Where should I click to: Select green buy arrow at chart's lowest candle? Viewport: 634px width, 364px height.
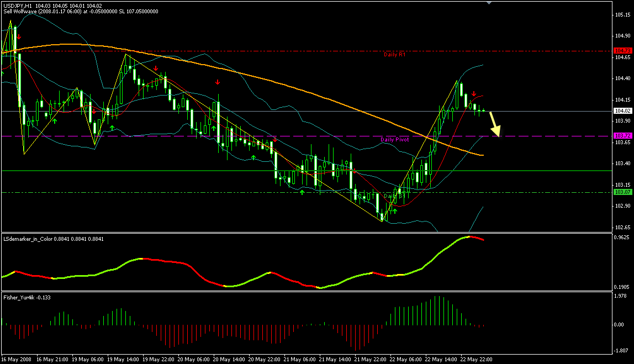click(395, 211)
